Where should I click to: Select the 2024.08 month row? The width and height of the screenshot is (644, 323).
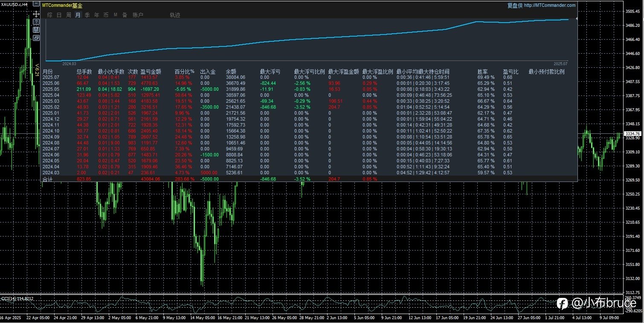tap(309, 143)
